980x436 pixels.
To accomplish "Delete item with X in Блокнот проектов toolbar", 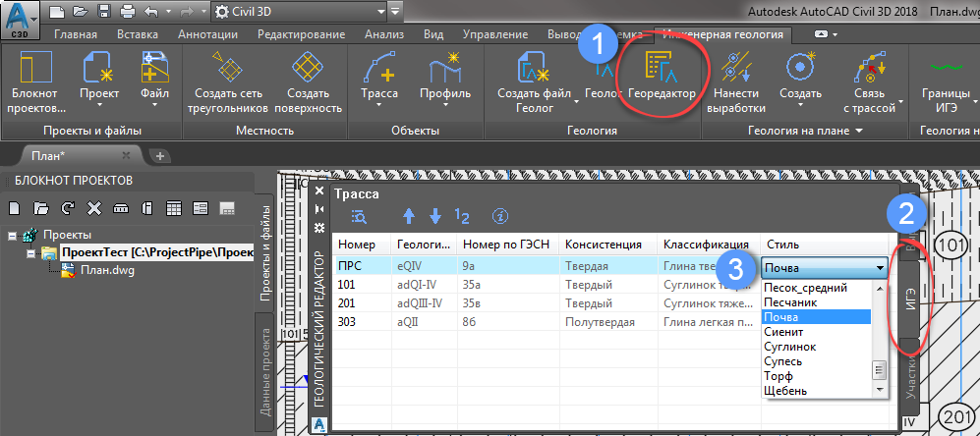I will 94,207.
